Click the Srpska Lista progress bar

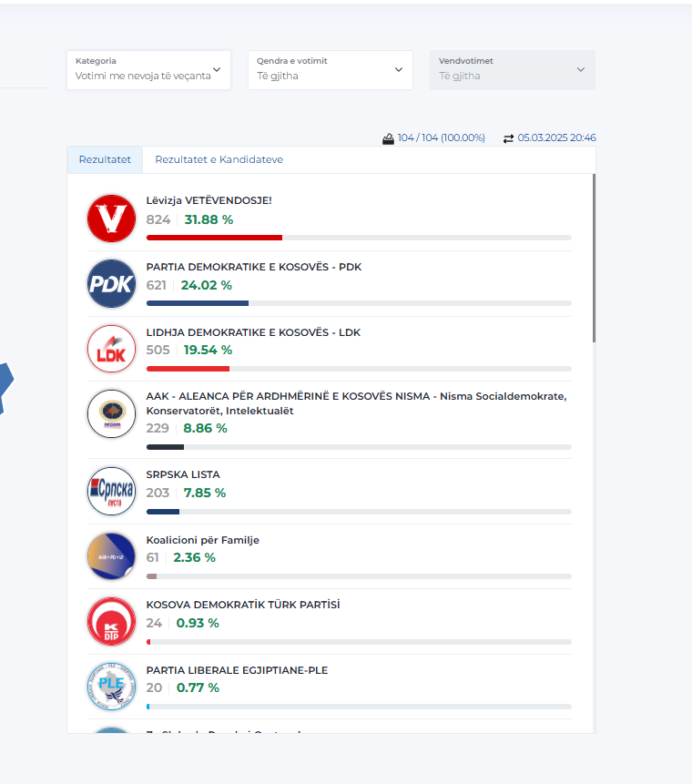[x=163, y=512]
